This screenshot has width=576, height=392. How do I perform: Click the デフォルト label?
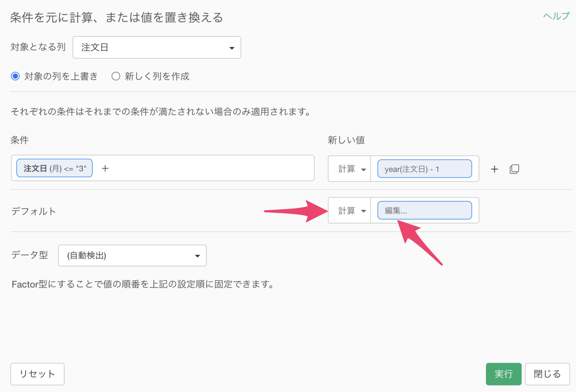point(33,211)
